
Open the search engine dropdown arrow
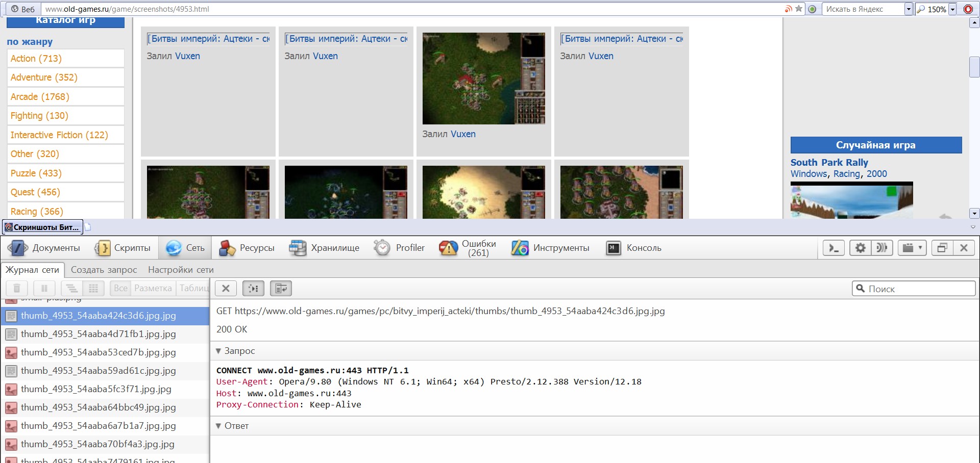tap(908, 9)
